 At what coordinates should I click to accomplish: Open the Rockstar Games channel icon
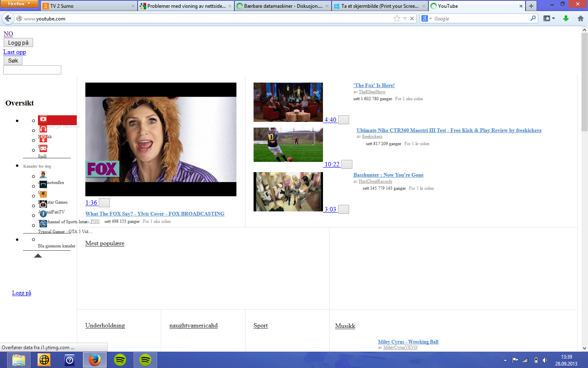pyautogui.click(x=43, y=194)
